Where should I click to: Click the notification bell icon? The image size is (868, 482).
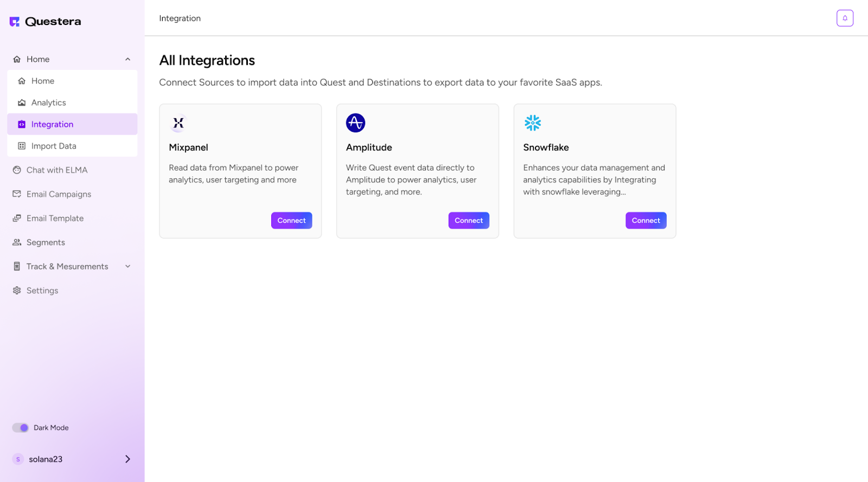tap(845, 18)
